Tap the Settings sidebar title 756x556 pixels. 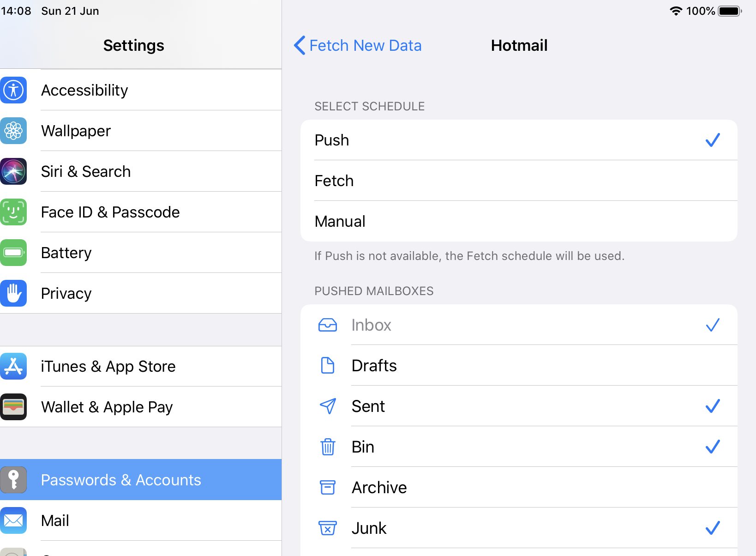tap(134, 45)
